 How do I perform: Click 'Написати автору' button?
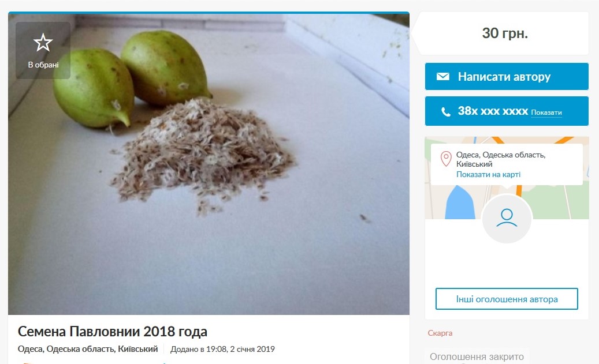[507, 76]
